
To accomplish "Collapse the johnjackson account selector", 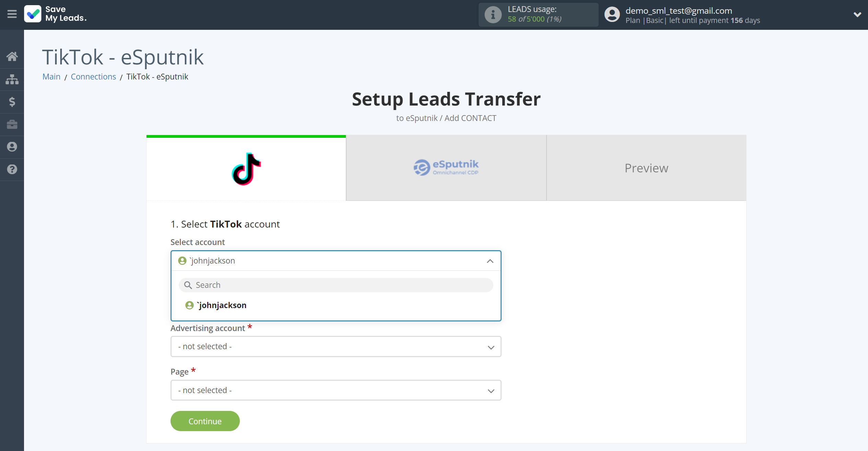I will pyautogui.click(x=490, y=260).
